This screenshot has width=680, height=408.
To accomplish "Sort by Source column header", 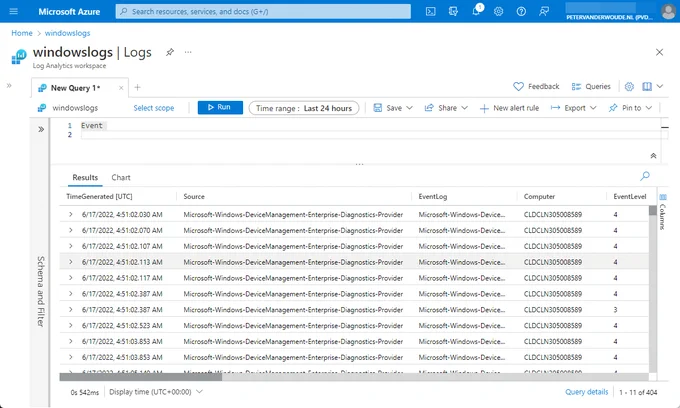I will 194,196.
